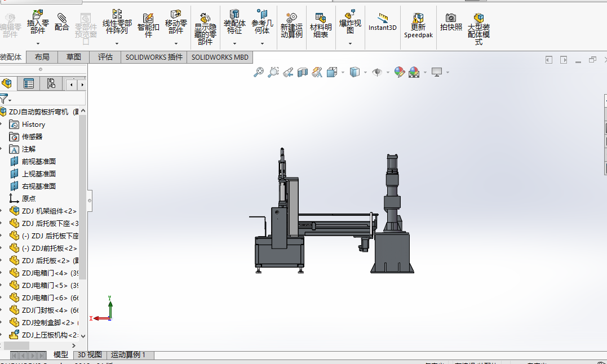Open View Orientation dropdown arrow

coord(343,72)
